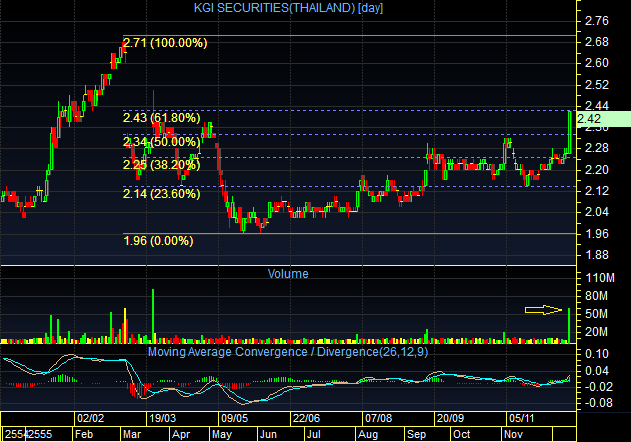Image resolution: width=631 pixels, height=442 pixels.
Task: Click the chart title KGI SECURITIES(THAILAND) [day]
Action: point(288,8)
